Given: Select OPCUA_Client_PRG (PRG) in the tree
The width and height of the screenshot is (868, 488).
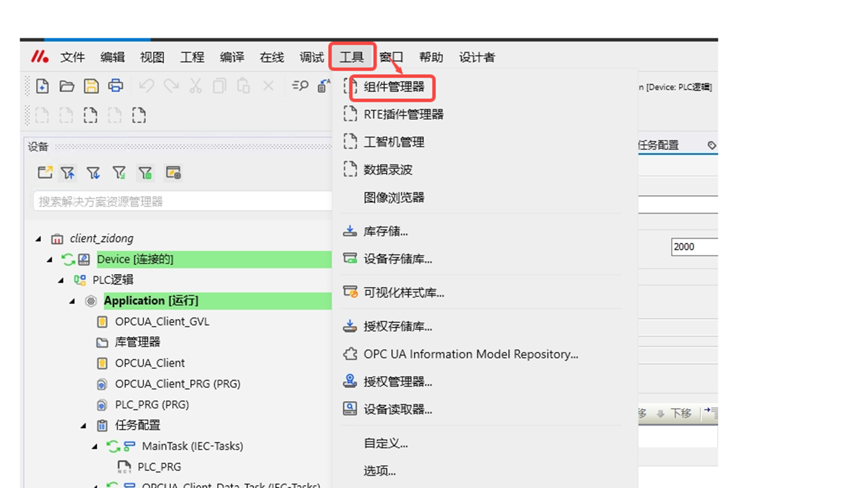Looking at the screenshot, I should pos(177,384).
